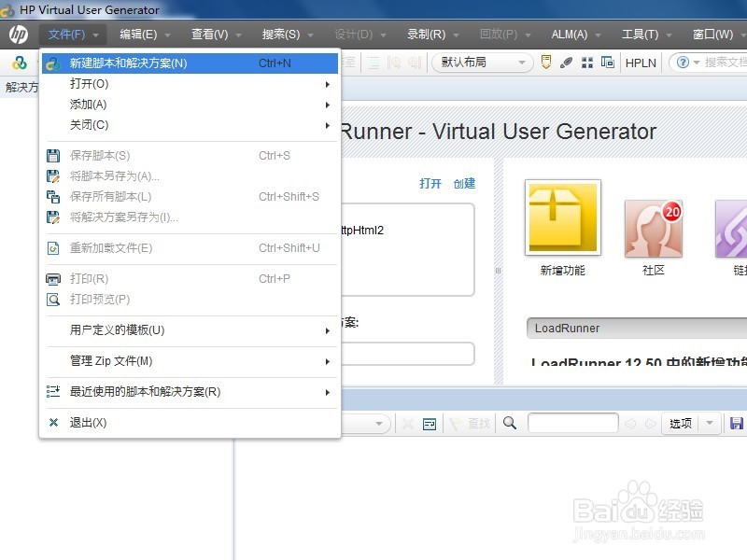The width and height of the screenshot is (747, 560).
Task: Click the 创建 link
Action: [464, 183]
